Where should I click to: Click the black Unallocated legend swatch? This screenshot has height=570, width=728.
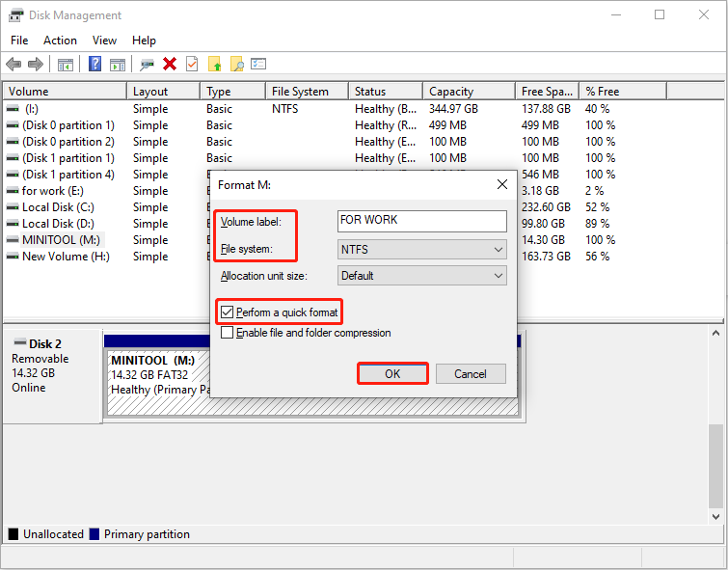pos(13,534)
